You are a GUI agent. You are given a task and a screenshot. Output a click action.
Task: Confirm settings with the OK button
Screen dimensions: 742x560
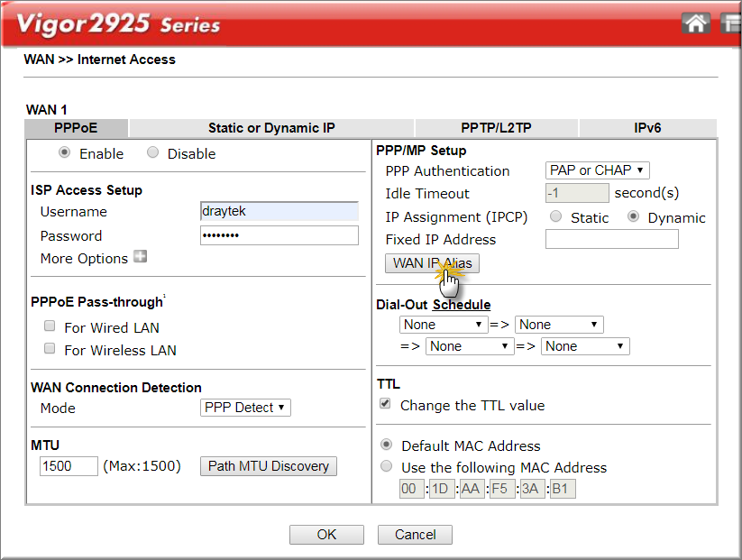click(x=326, y=535)
